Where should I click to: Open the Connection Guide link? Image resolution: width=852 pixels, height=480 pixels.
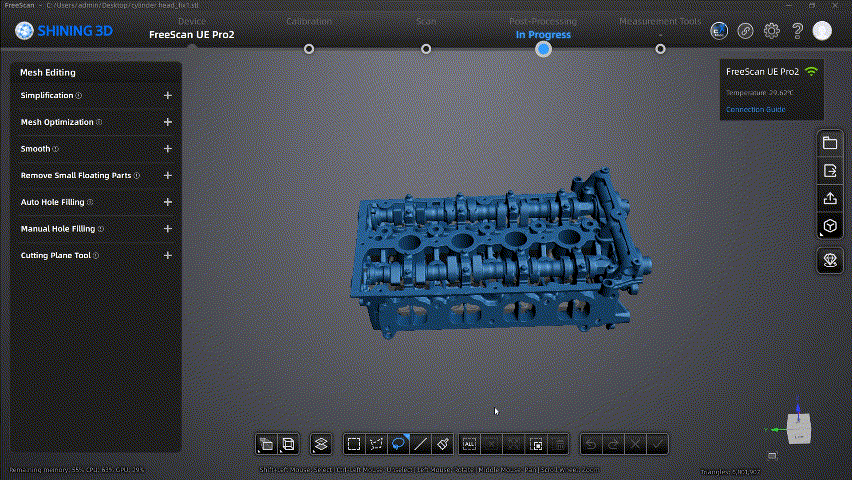pos(755,109)
